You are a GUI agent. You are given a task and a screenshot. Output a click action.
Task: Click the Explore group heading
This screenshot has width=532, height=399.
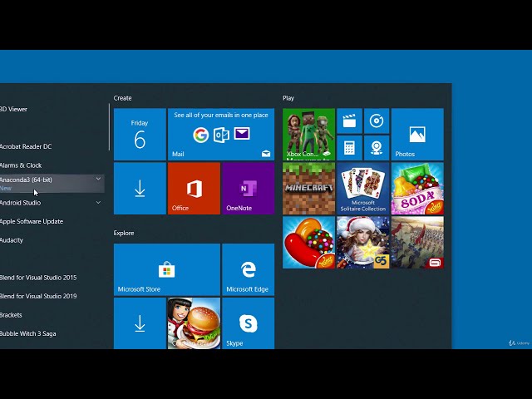124,233
